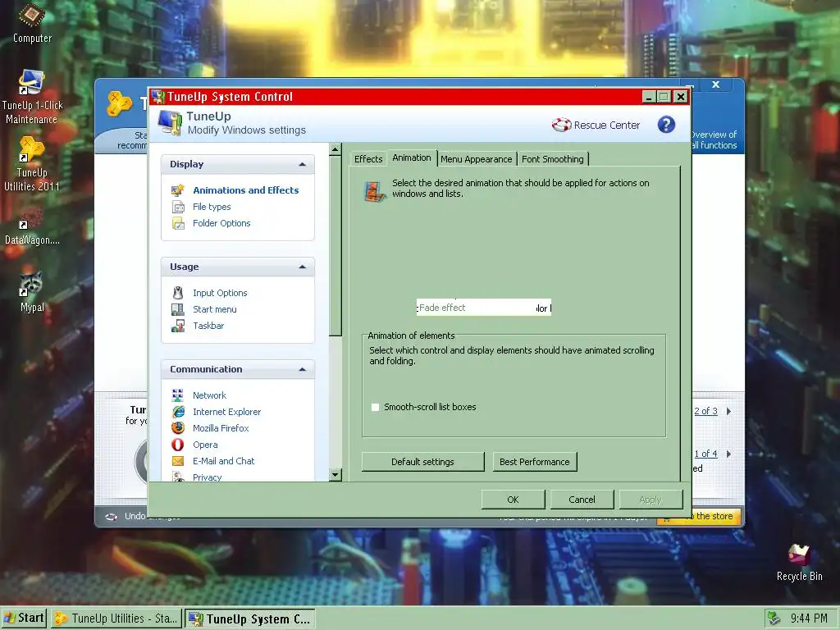Viewport: 840px width, 630px height.
Task: Click the Apply button
Action: [651, 500]
